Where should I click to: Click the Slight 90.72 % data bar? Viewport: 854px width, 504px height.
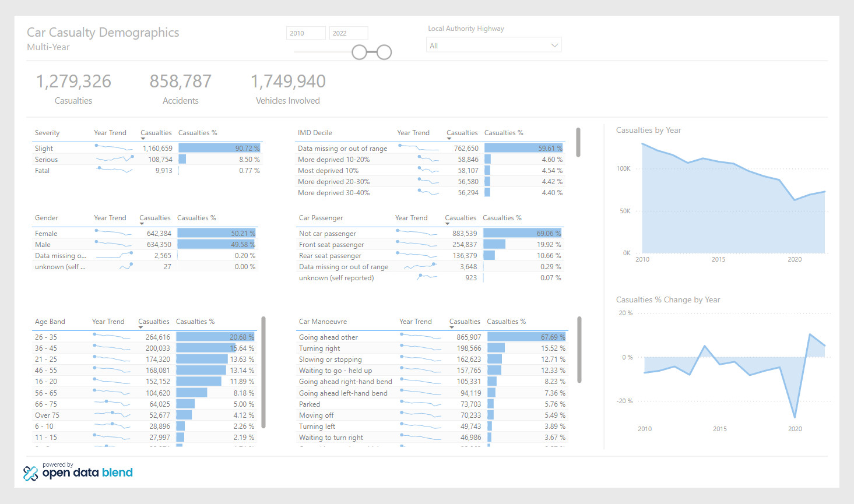tap(219, 149)
